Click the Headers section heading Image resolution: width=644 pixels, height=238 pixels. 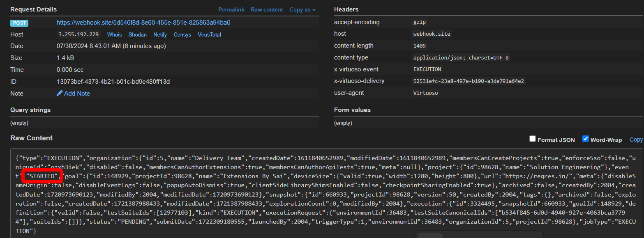tap(346, 9)
